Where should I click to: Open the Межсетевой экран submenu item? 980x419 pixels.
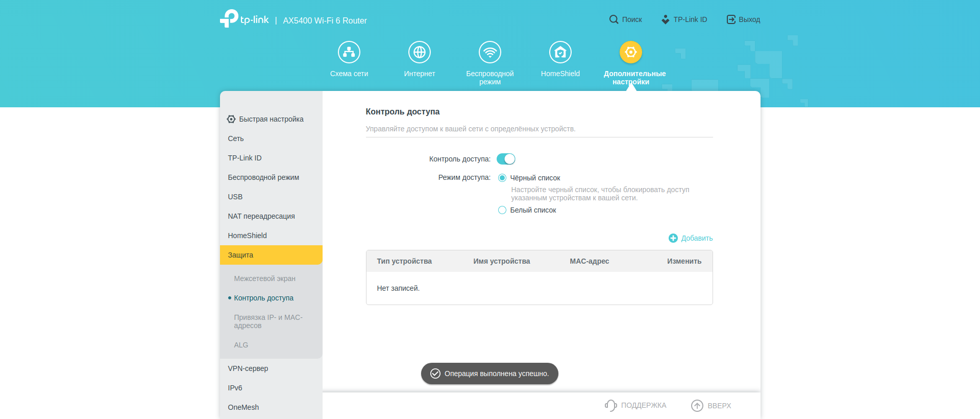click(264, 278)
